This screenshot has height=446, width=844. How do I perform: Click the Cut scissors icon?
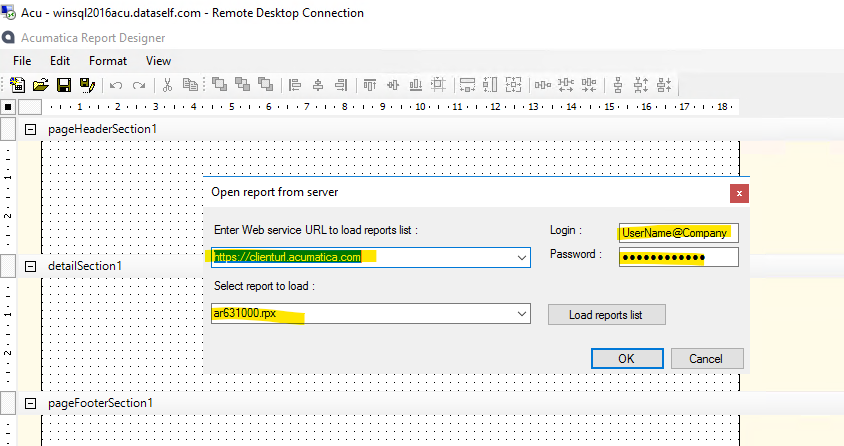(168, 85)
